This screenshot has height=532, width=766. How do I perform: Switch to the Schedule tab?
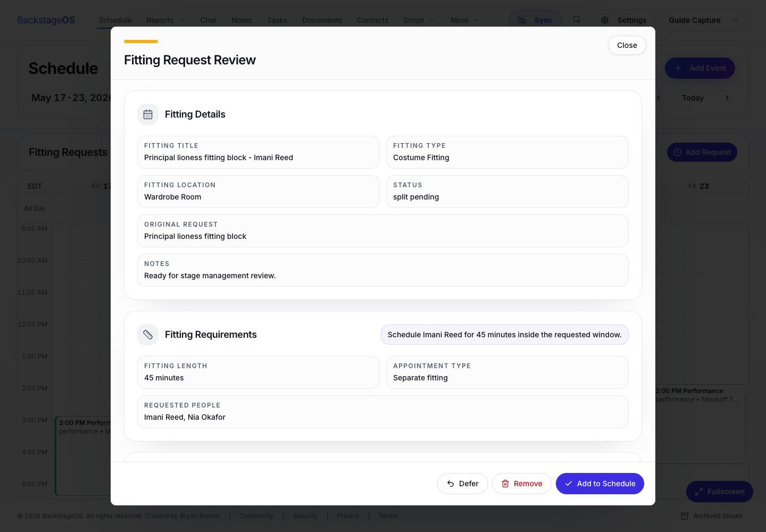115,20
